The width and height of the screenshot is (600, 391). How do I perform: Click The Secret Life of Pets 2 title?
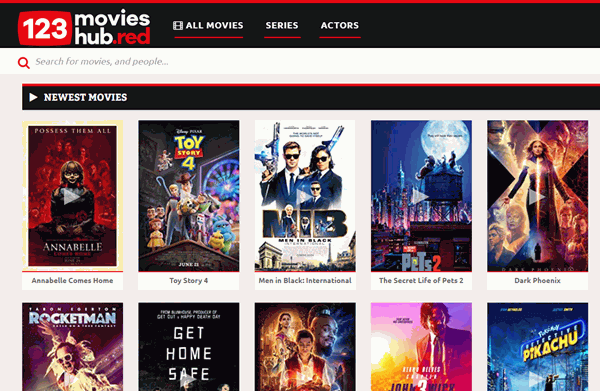(x=421, y=280)
